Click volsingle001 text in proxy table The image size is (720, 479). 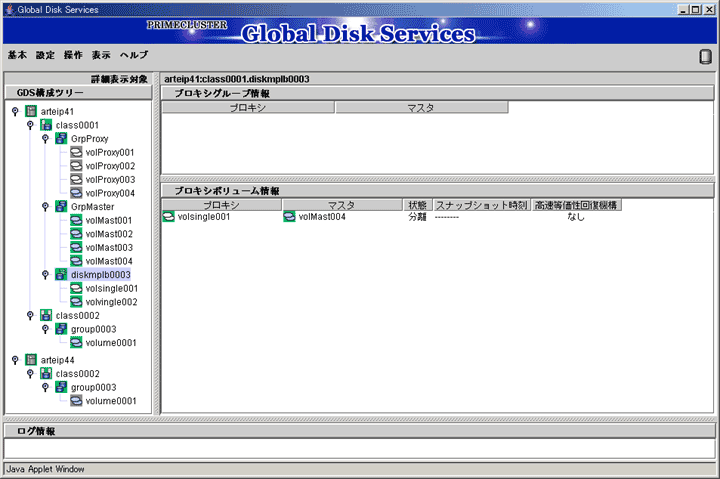click(x=203, y=217)
